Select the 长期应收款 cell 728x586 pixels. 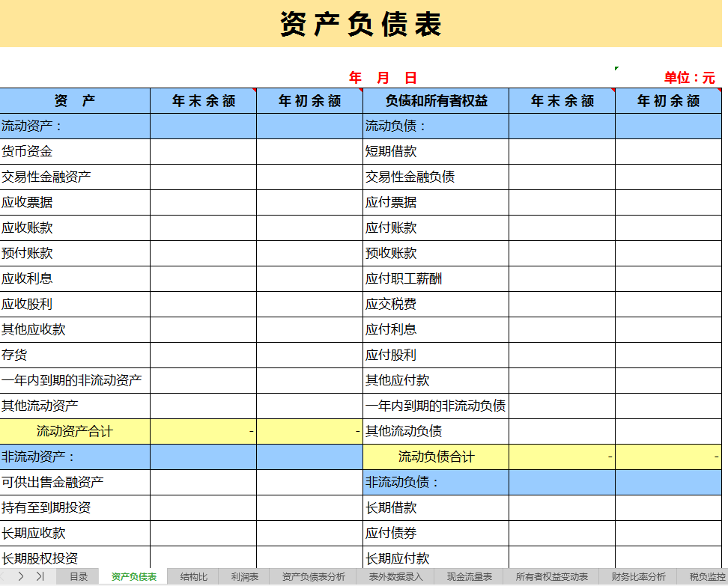75,534
